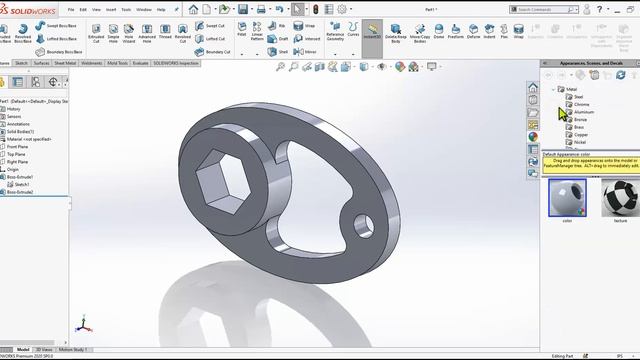This screenshot has height=360, width=640.
Task: Switch to the ConfigurationManager tab
Action: 36,82
